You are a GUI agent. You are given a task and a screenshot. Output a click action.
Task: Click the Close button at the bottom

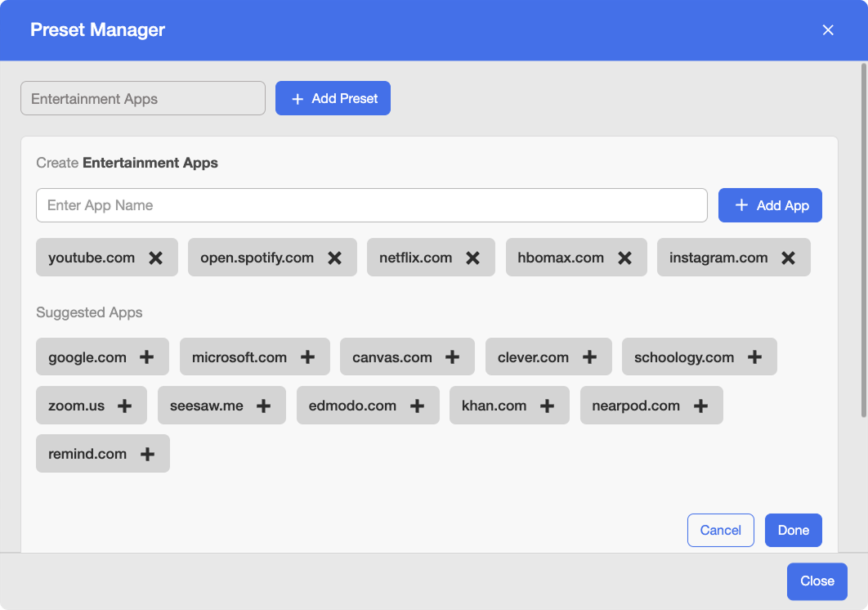(x=817, y=581)
